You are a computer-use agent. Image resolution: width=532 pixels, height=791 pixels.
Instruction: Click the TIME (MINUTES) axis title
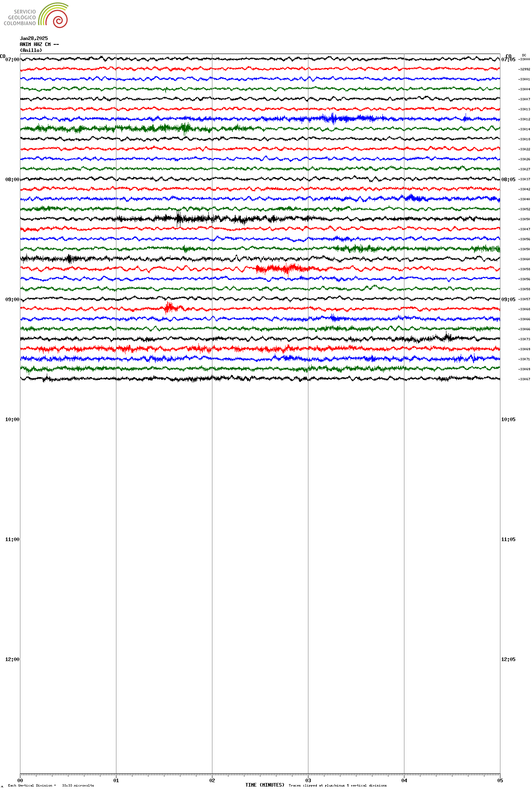click(x=265, y=785)
